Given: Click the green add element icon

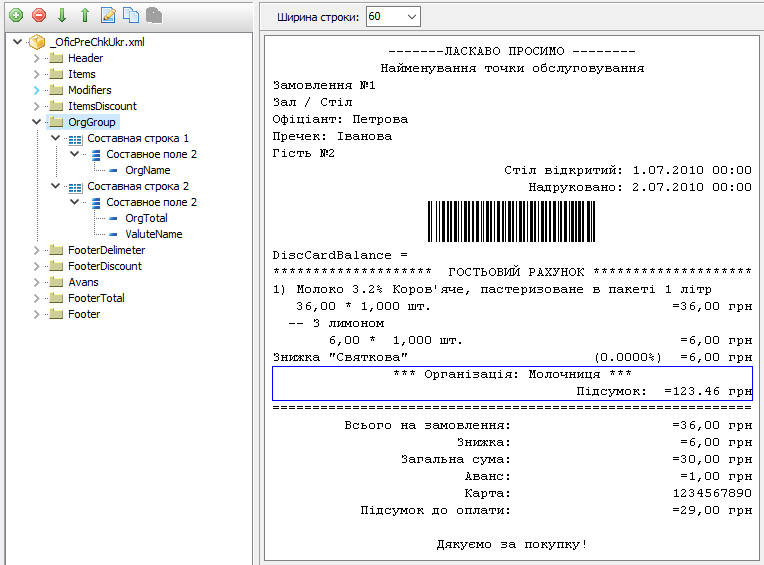Looking at the screenshot, I should (16, 16).
